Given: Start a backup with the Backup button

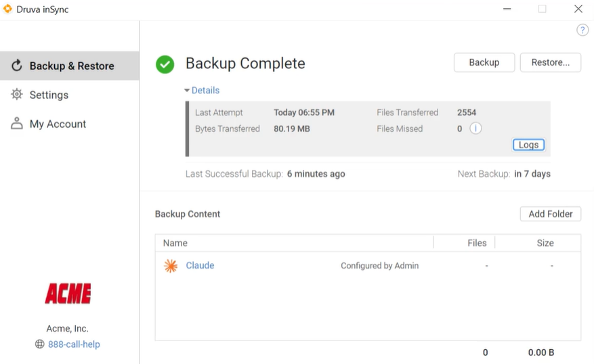Looking at the screenshot, I should coord(484,62).
